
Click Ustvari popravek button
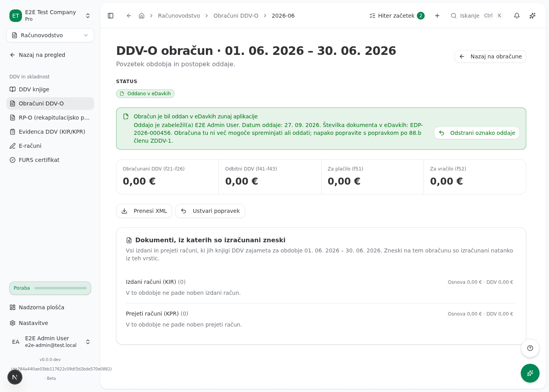pos(210,211)
